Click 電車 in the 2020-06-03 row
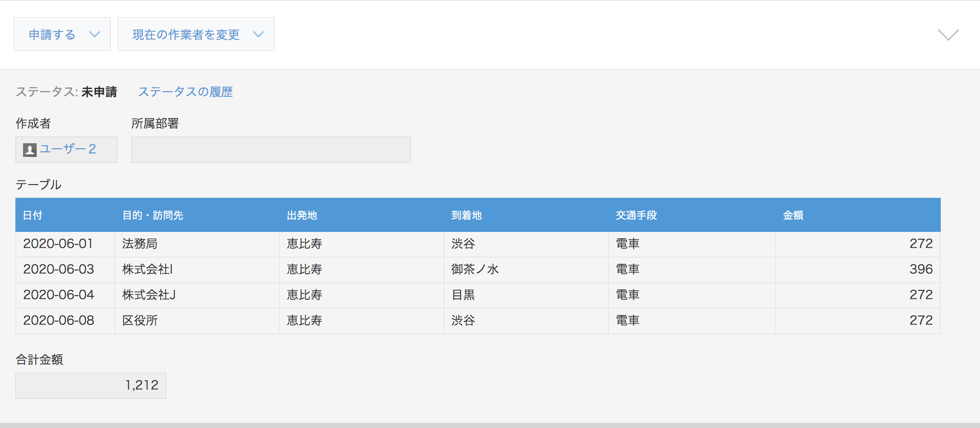 click(x=692, y=270)
